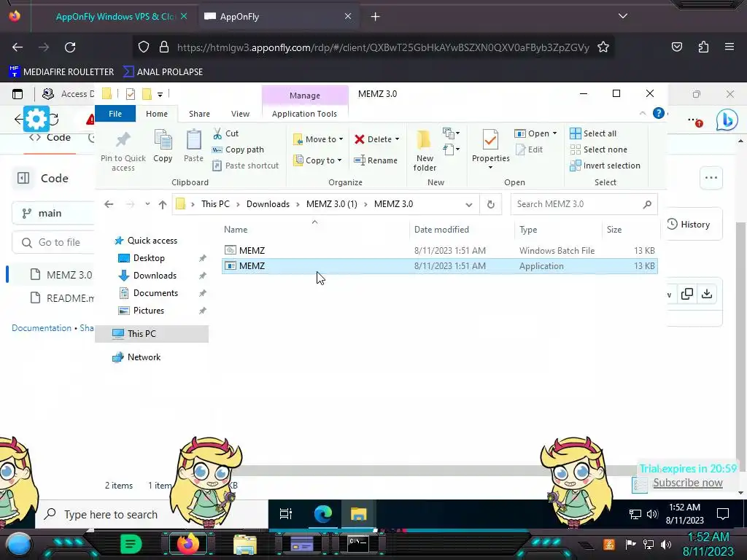Click Pin to Quick access in ribbon
This screenshot has width=747, height=560.
coord(123,150)
